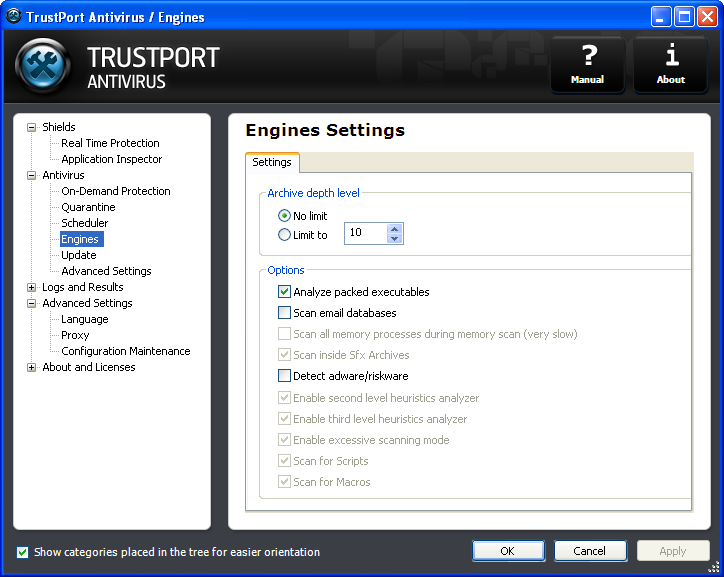Open the Quarantine tree item
Image resolution: width=724 pixels, height=577 pixels.
point(88,207)
